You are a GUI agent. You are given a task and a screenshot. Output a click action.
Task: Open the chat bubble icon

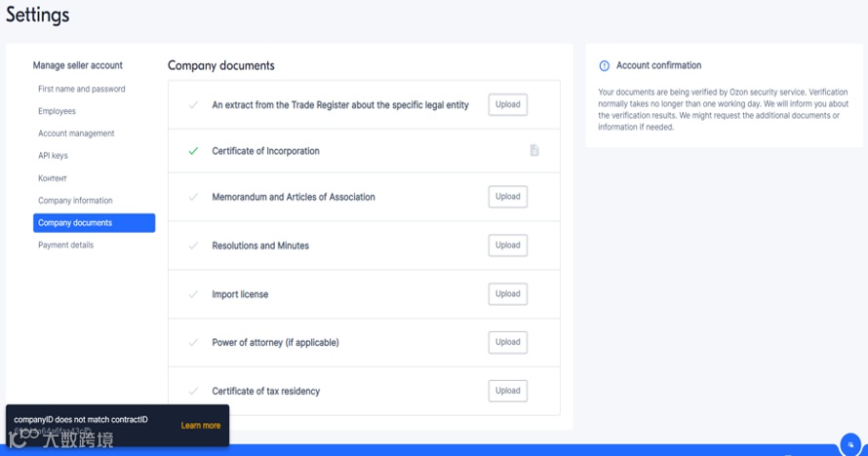coord(850,444)
